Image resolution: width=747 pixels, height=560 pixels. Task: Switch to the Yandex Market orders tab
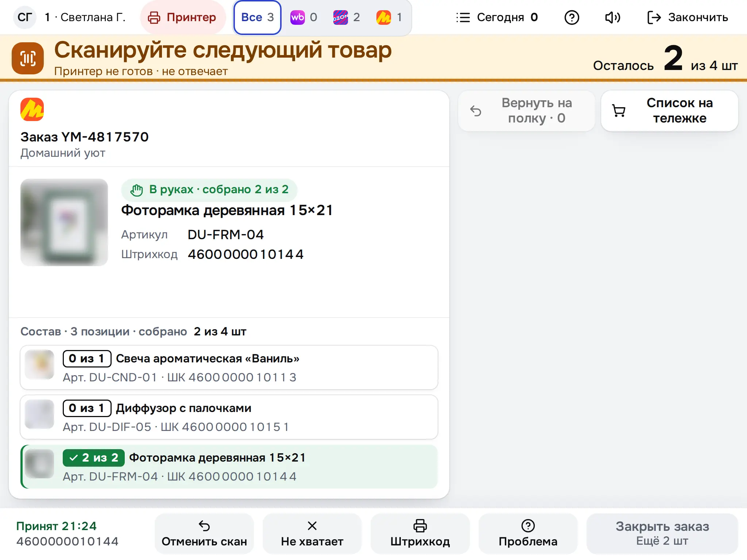(390, 17)
